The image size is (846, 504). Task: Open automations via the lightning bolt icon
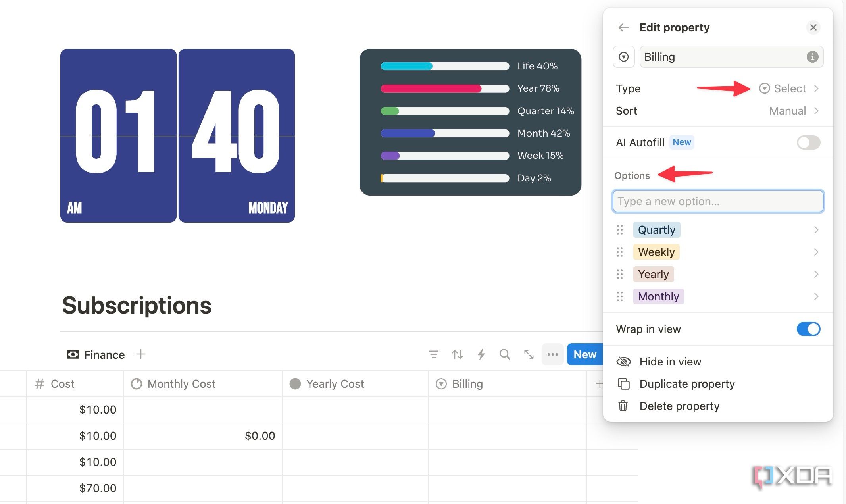tap(481, 354)
